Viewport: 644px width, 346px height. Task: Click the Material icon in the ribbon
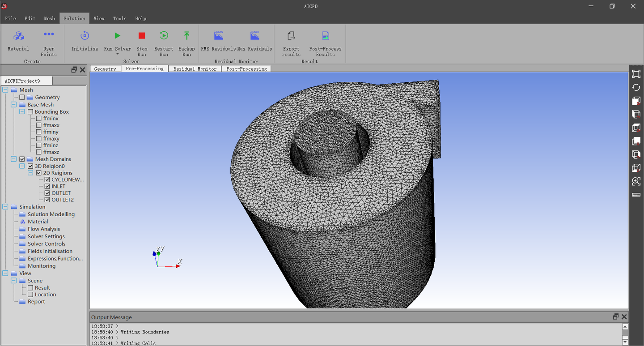(x=18, y=36)
